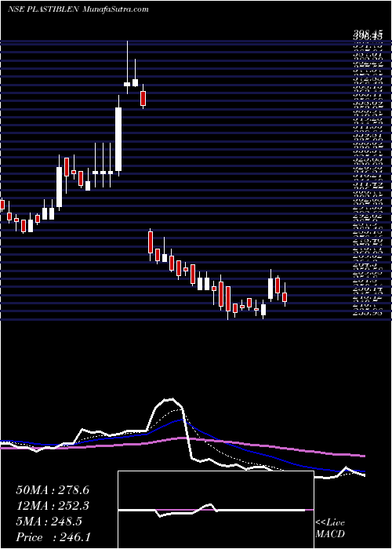Click the 5MA : 248.5 value
The image size is (392, 549).
tap(49, 522)
